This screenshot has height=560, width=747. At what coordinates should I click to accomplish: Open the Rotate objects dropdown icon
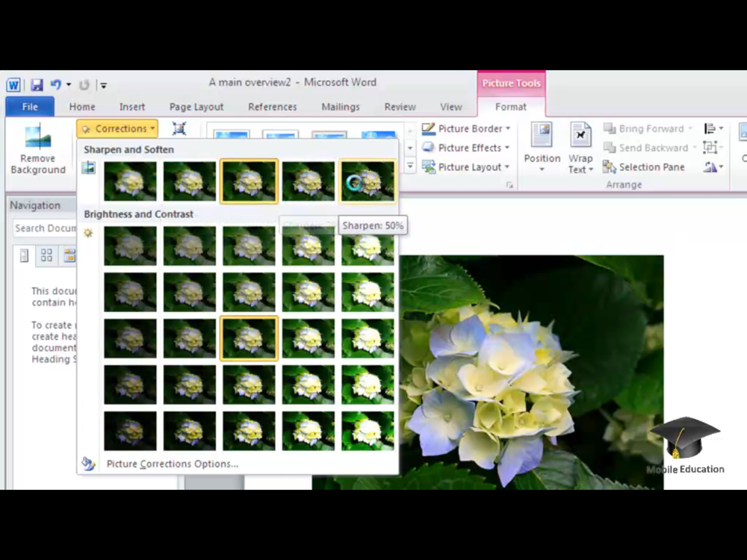[713, 167]
